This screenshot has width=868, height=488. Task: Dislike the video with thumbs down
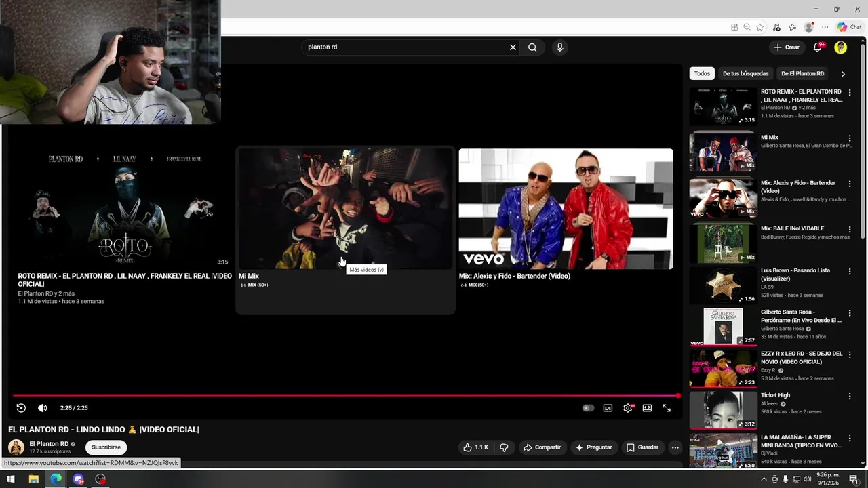504,447
